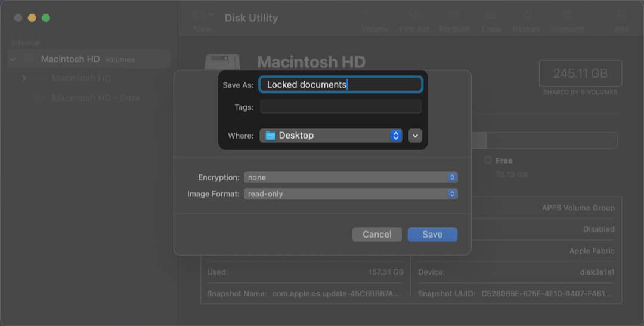Collapse the Macintosh HD volumes group
644x326 pixels.
(13, 59)
